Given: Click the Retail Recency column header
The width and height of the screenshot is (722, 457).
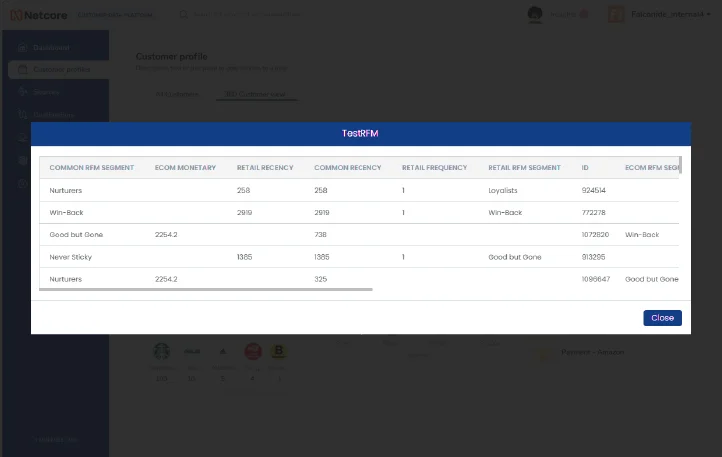Looking at the screenshot, I should point(265,167).
